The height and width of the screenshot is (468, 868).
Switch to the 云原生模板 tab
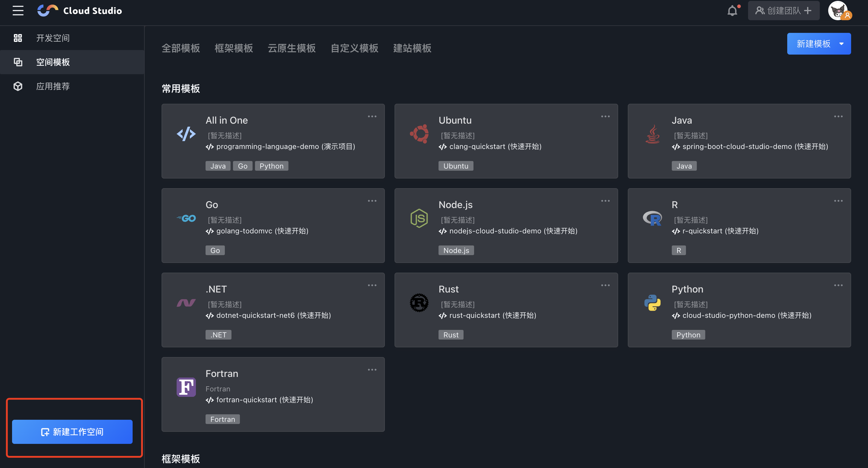click(x=291, y=48)
